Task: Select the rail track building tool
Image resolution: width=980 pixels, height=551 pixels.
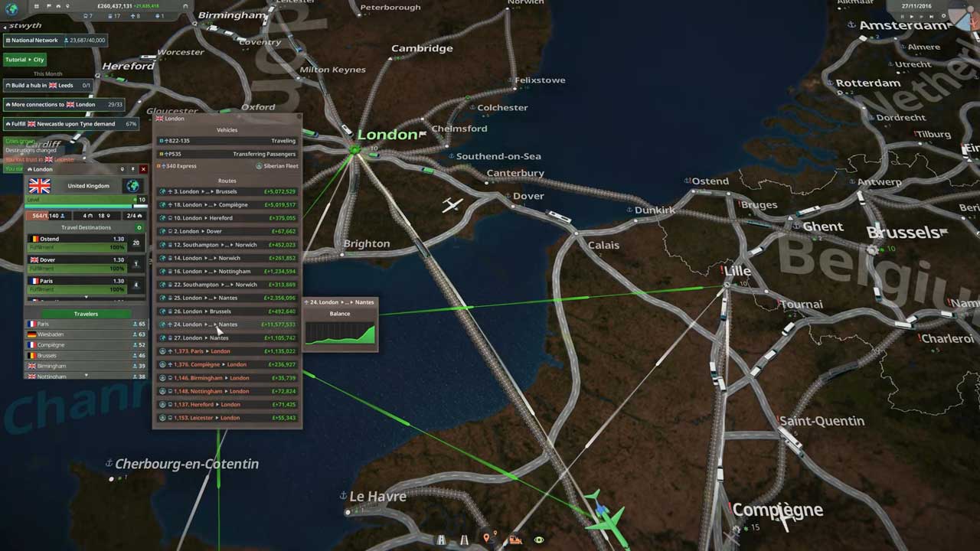Action: pos(464,540)
